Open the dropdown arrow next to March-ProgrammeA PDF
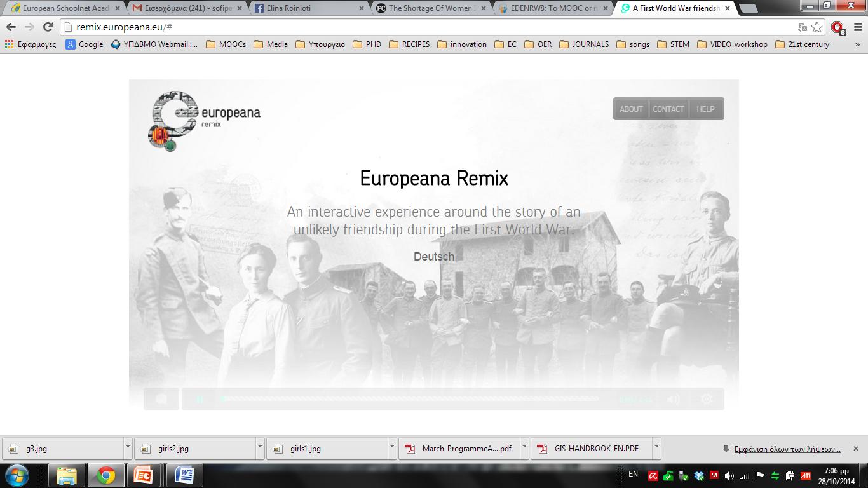868x488 pixels. [524, 448]
